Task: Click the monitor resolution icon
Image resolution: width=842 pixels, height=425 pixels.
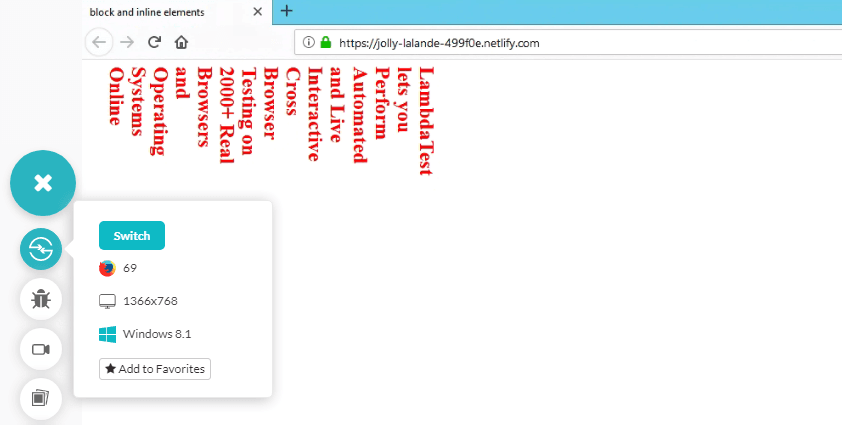Action: point(107,301)
